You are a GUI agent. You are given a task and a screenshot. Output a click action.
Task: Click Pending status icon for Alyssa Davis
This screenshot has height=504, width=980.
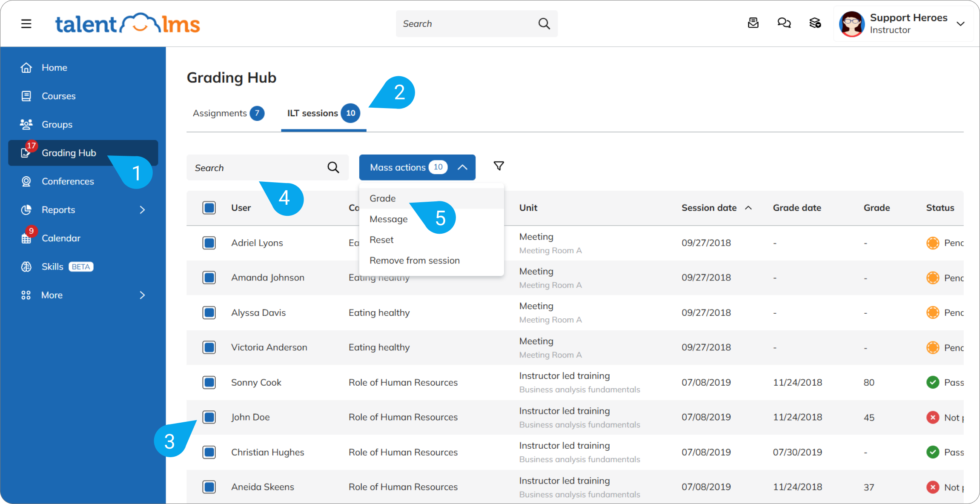pos(933,313)
